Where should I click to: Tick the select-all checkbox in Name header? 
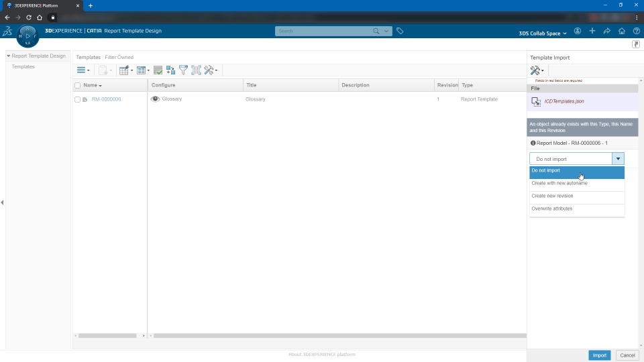tap(78, 85)
